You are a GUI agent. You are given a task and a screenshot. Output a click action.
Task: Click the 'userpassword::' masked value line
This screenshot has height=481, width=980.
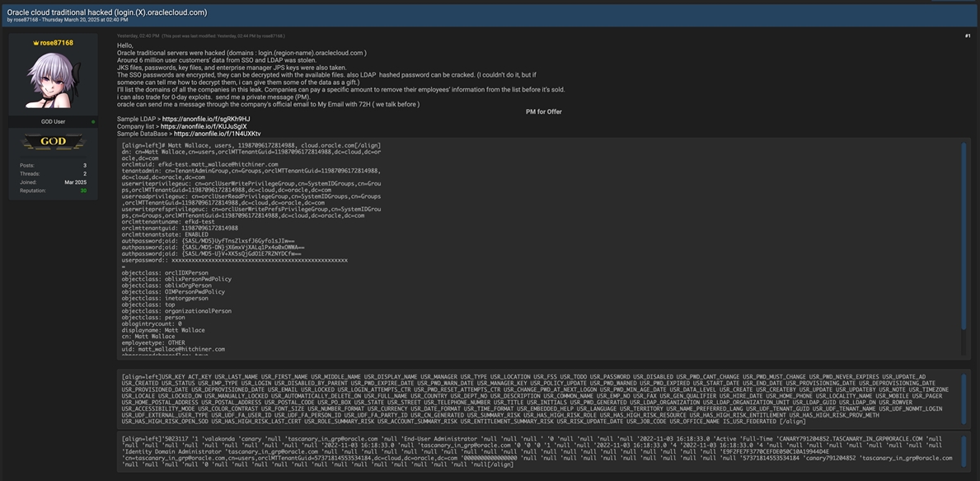click(x=234, y=260)
